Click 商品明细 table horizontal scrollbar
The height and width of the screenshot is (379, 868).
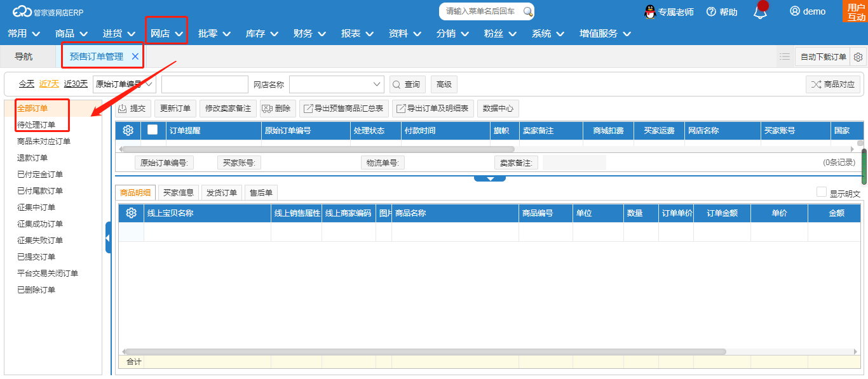point(425,351)
